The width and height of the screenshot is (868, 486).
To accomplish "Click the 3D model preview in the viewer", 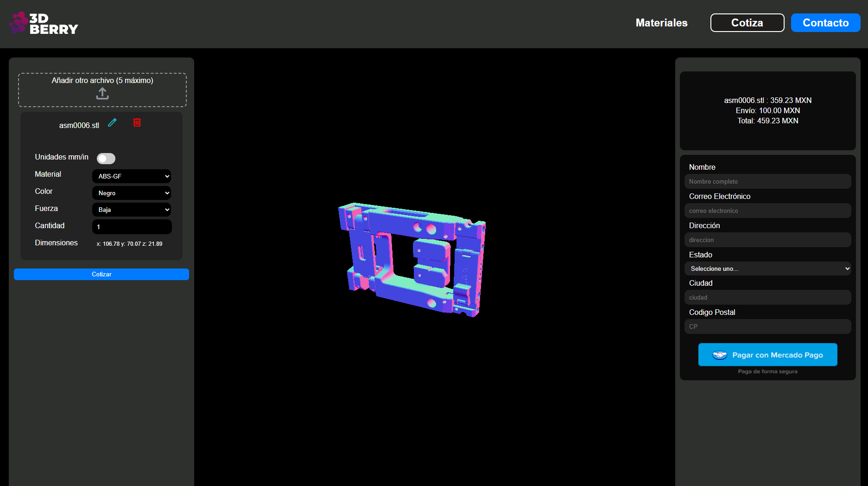I will click(412, 259).
